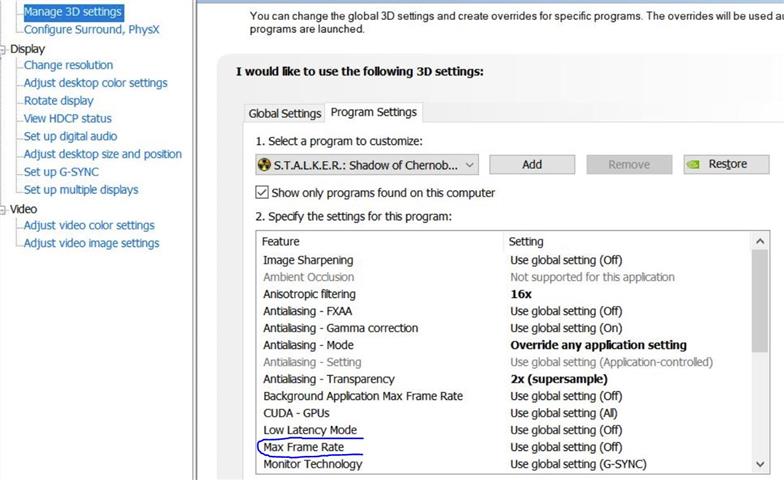Click the greyed Remove button
The image size is (784, 480).
tap(629, 164)
